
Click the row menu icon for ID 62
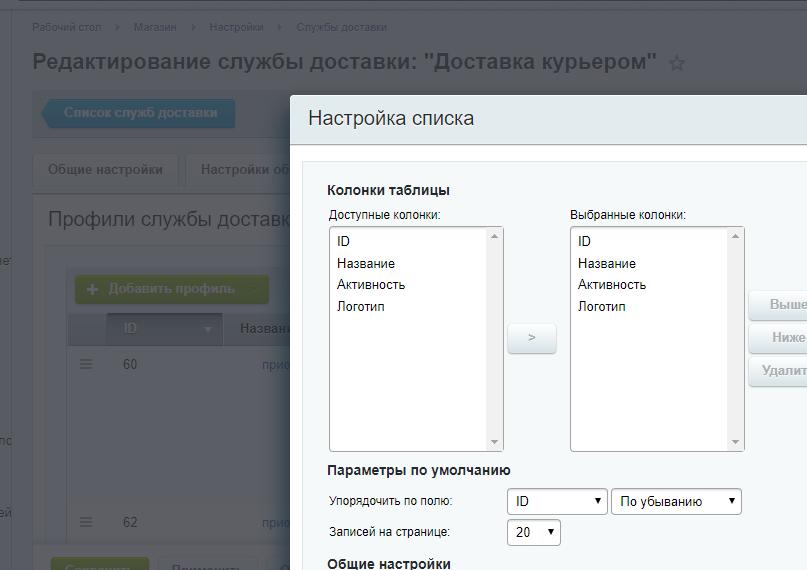coord(86,522)
